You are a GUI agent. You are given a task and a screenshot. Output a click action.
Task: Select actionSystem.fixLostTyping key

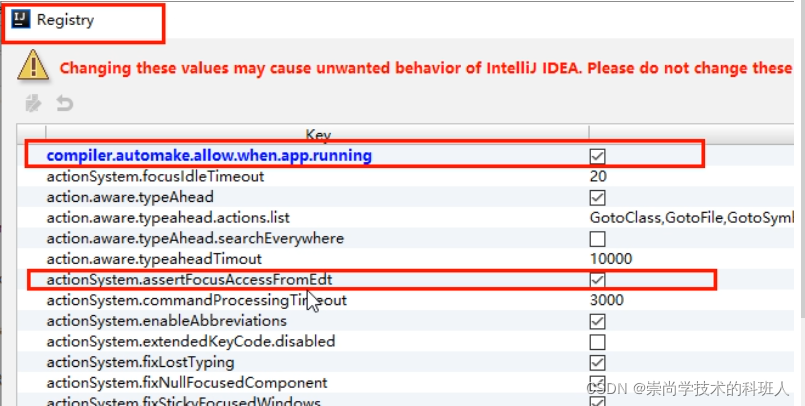click(140, 362)
